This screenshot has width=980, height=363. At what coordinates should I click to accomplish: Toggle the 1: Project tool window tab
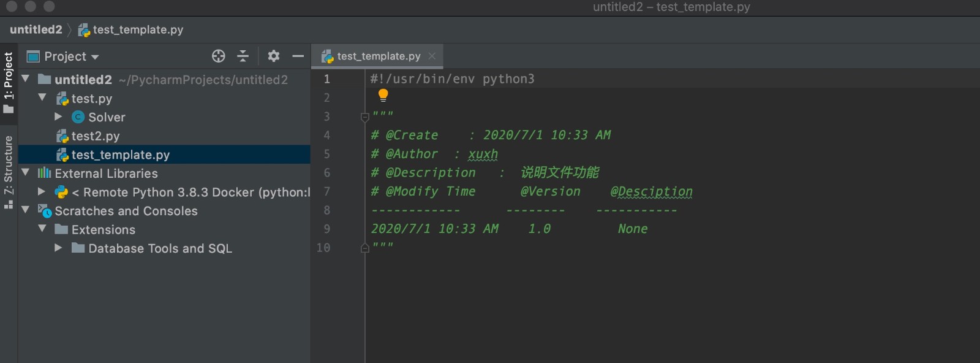9,82
